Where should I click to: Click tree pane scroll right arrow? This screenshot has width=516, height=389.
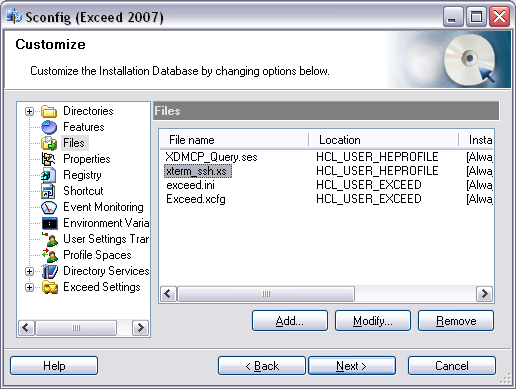pos(140,328)
